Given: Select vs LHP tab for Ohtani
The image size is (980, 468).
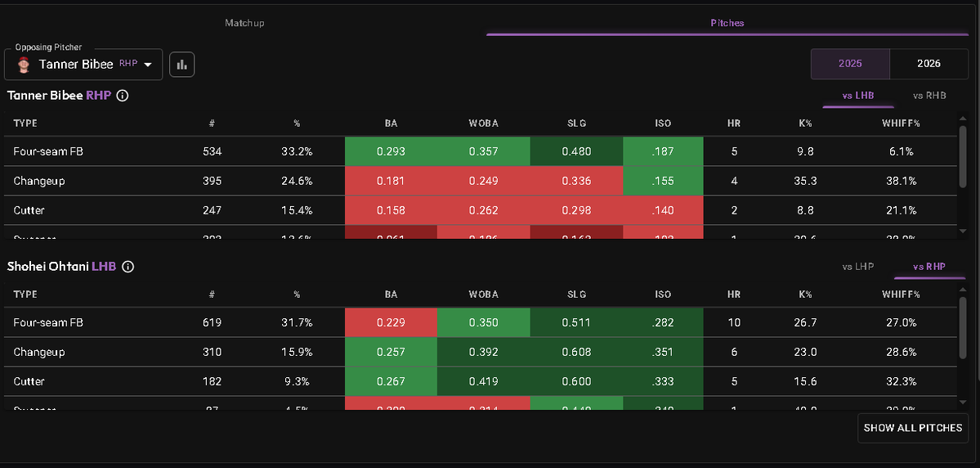Looking at the screenshot, I should [858, 267].
